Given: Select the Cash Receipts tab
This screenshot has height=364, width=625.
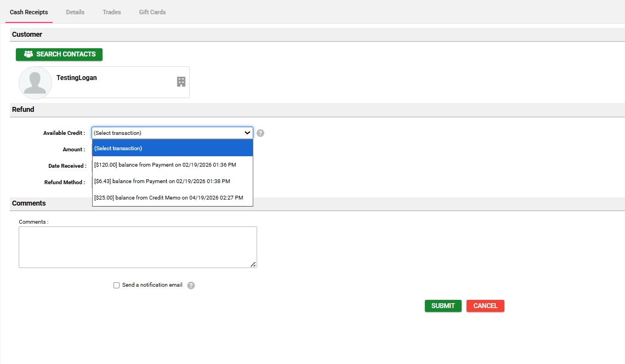Looking at the screenshot, I should tap(29, 12).
